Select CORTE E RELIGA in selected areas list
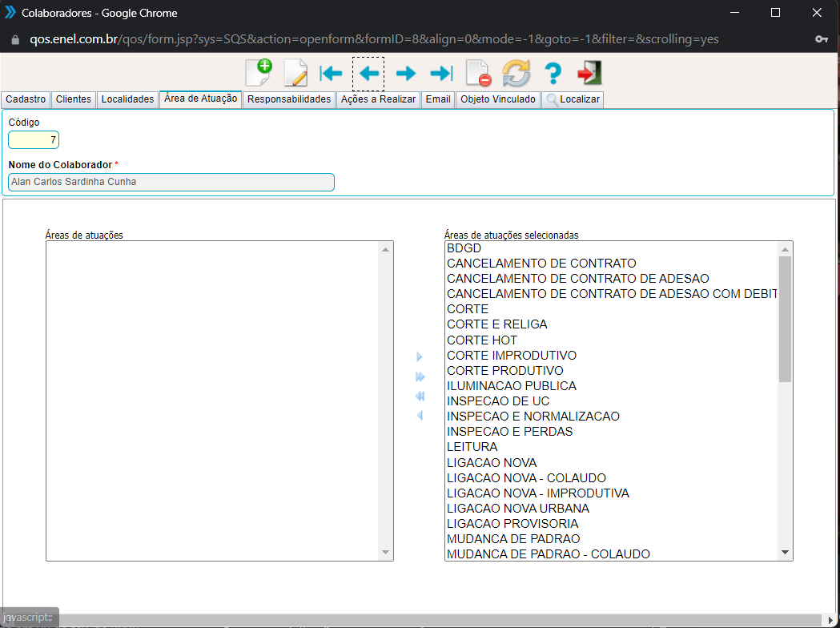Viewport: 840px width, 628px height. coord(497,324)
